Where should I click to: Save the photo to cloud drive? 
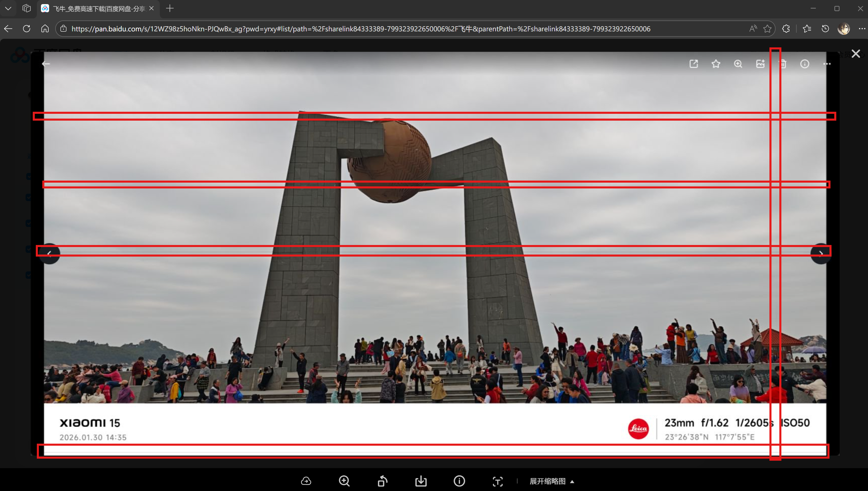tap(306, 481)
